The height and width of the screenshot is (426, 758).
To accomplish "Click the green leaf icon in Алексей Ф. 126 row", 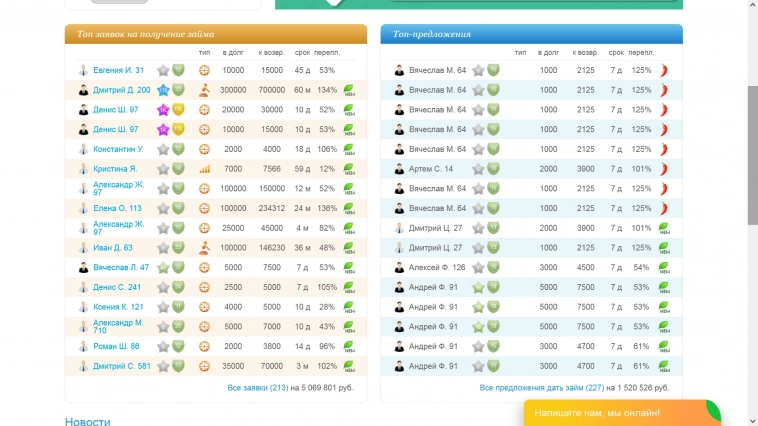I will pos(663,268).
